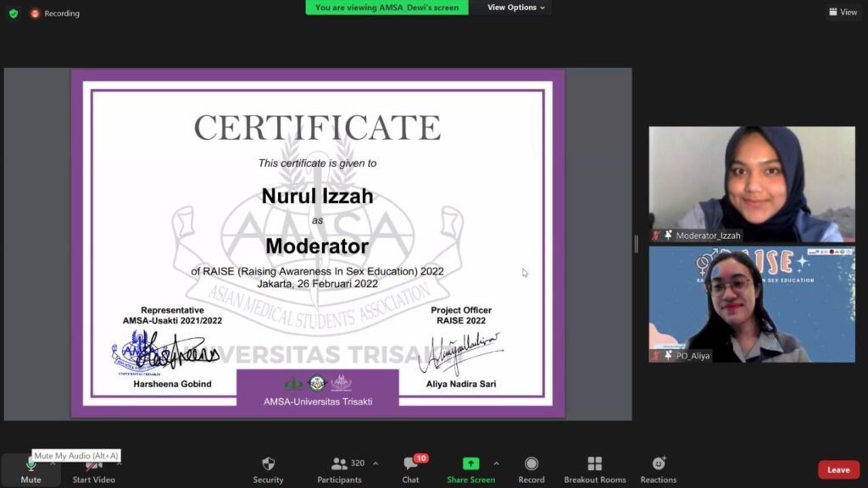Click the pin icon on PO_Aliya's video
868x488 pixels.
tap(668, 356)
